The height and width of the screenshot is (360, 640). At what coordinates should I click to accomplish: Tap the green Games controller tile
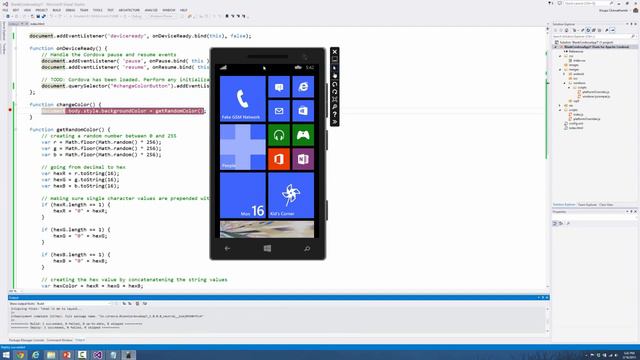tap(303, 135)
